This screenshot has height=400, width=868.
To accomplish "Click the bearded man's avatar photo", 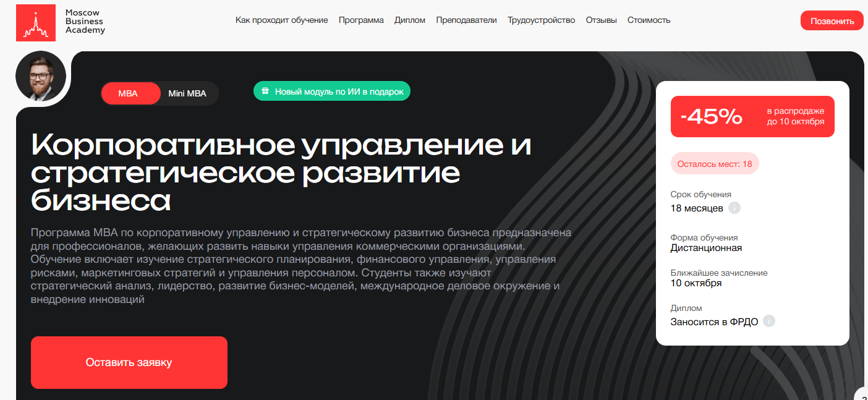I will tap(41, 77).
